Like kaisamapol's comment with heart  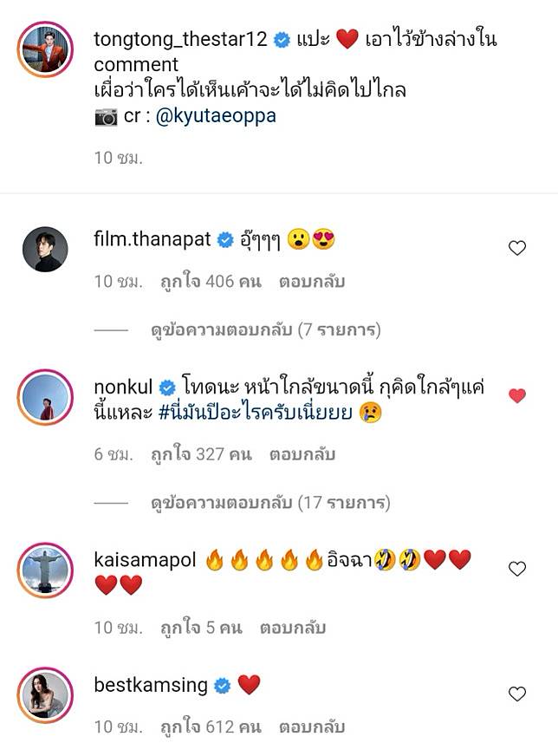click(x=517, y=569)
